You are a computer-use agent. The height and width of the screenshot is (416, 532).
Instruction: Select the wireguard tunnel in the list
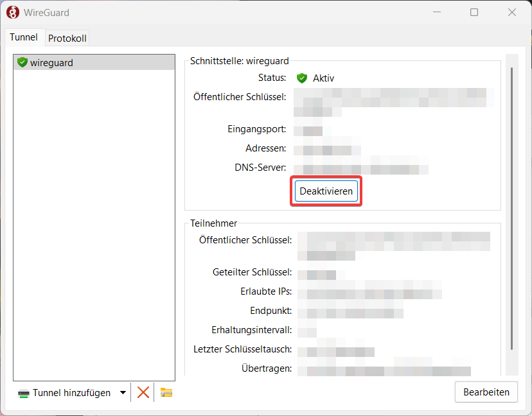[94, 63]
